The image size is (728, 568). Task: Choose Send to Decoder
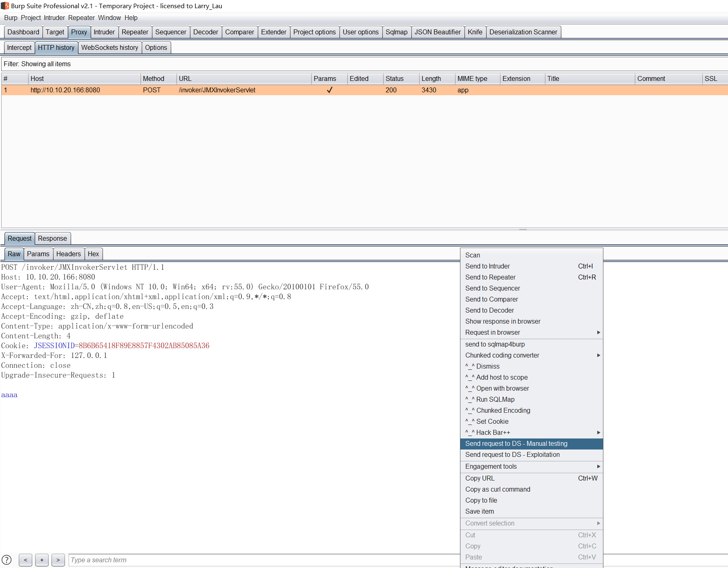tap(531, 310)
